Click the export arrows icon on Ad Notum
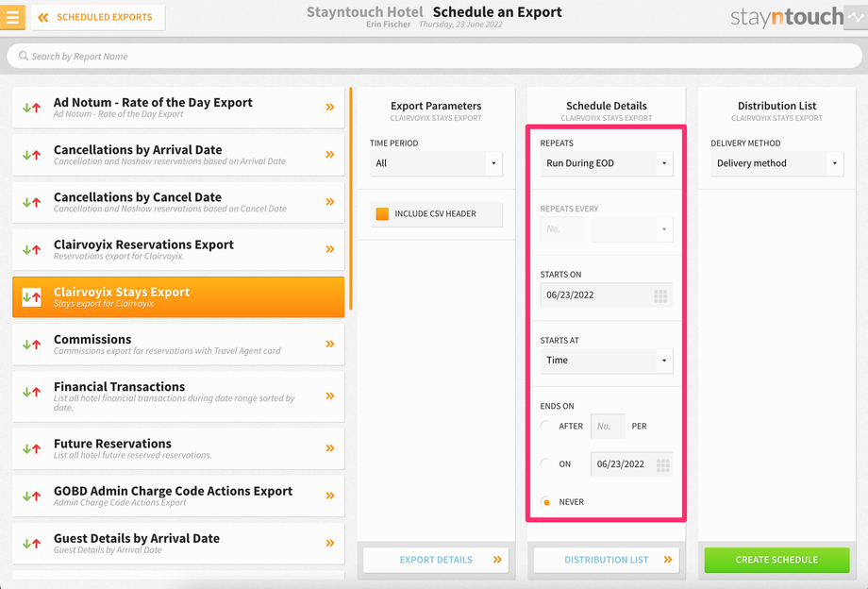This screenshot has width=868, height=589. coord(31,108)
